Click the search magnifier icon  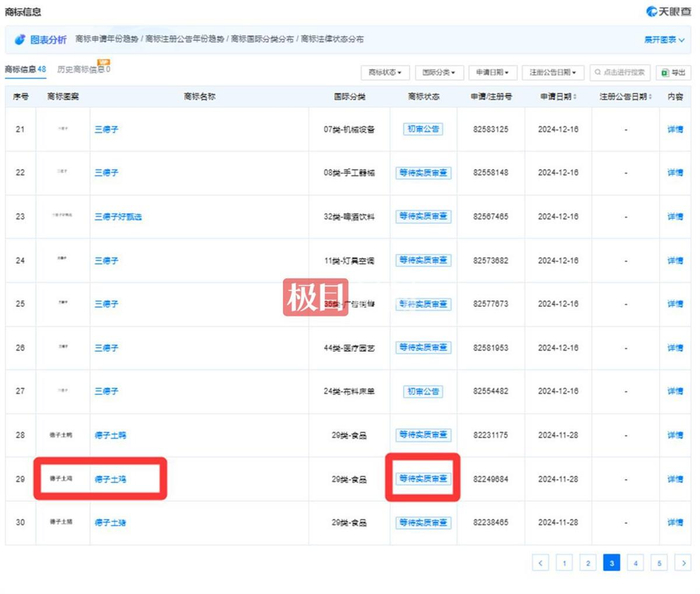tap(597, 72)
